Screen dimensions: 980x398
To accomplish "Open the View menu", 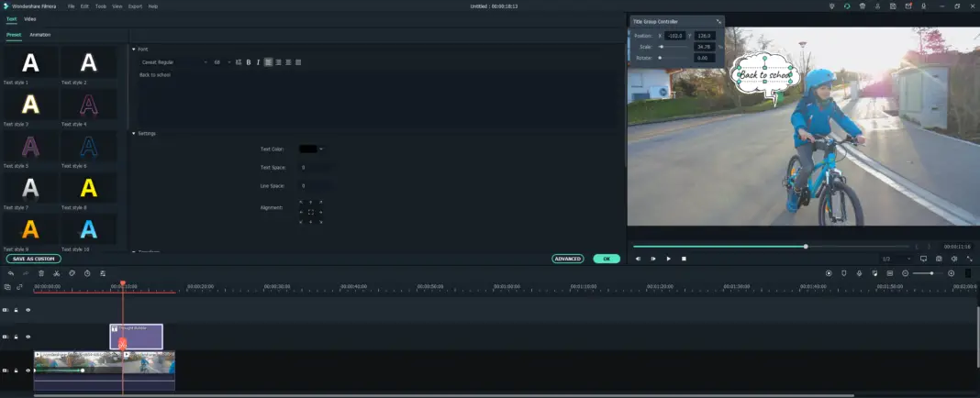I will coord(117,6).
